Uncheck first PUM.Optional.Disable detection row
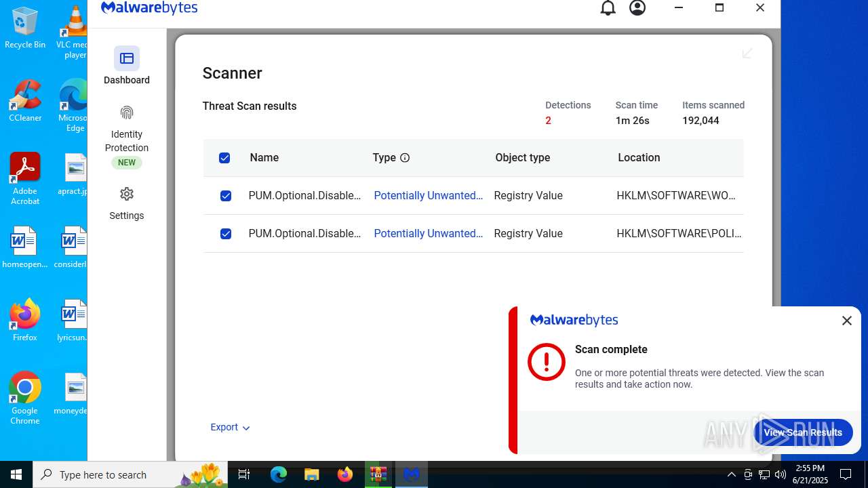The image size is (868, 488). (x=226, y=196)
